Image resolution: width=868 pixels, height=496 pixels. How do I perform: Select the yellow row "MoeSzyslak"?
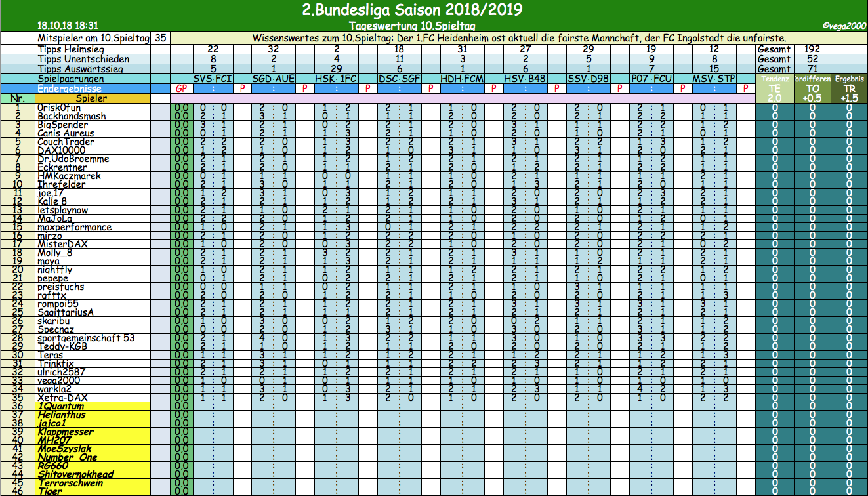click(x=93, y=449)
